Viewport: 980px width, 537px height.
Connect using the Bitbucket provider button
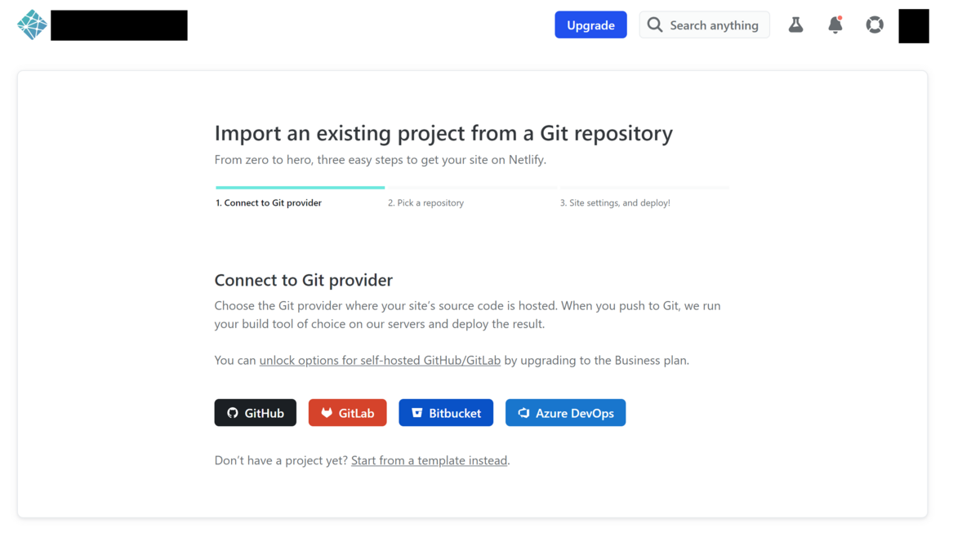446,412
